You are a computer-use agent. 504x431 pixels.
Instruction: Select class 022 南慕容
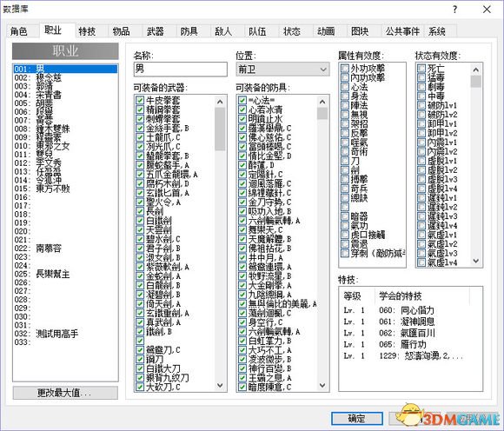point(65,249)
